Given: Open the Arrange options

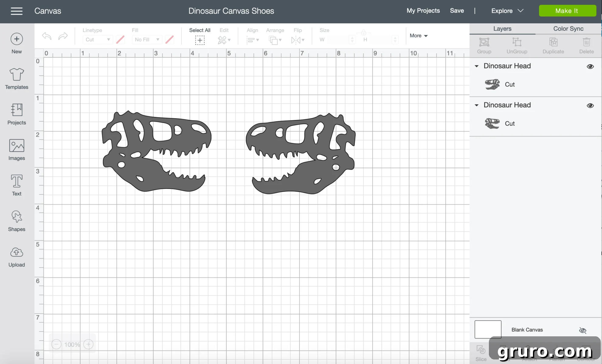Looking at the screenshot, I should click(275, 40).
